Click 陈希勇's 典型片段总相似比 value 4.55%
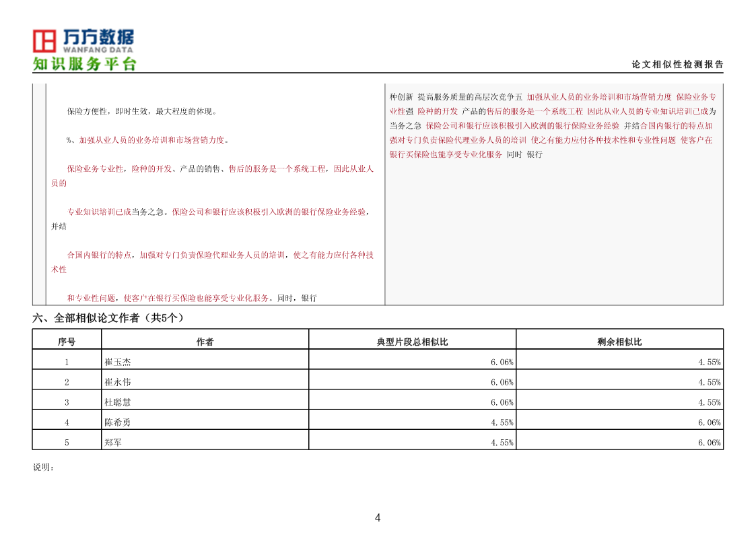The height and width of the screenshot is (535, 756). (x=502, y=422)
